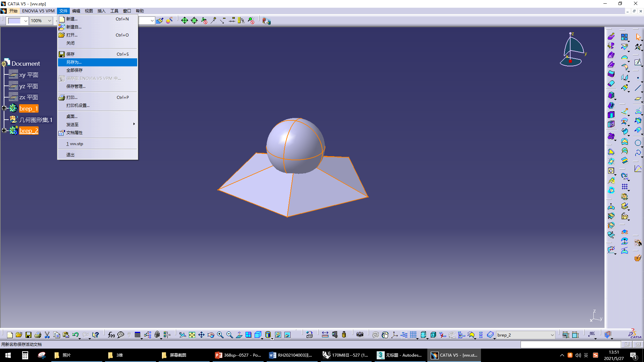Open the 编辑 (Edit) menu

point(76,11)
